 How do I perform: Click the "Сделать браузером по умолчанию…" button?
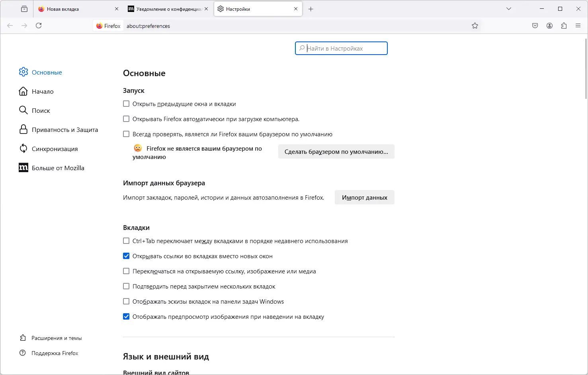tap(336, 152)
